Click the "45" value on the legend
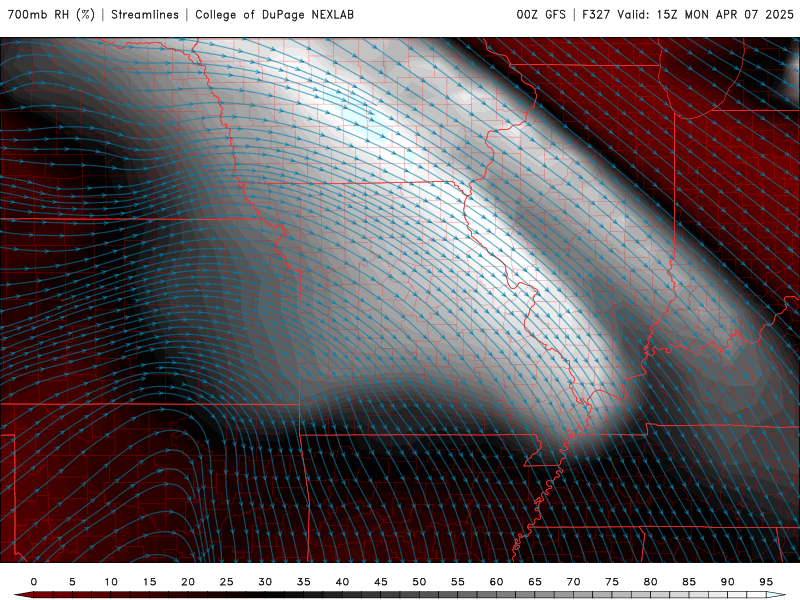This screenshot has height=600, width=800. tap(381, 582)
